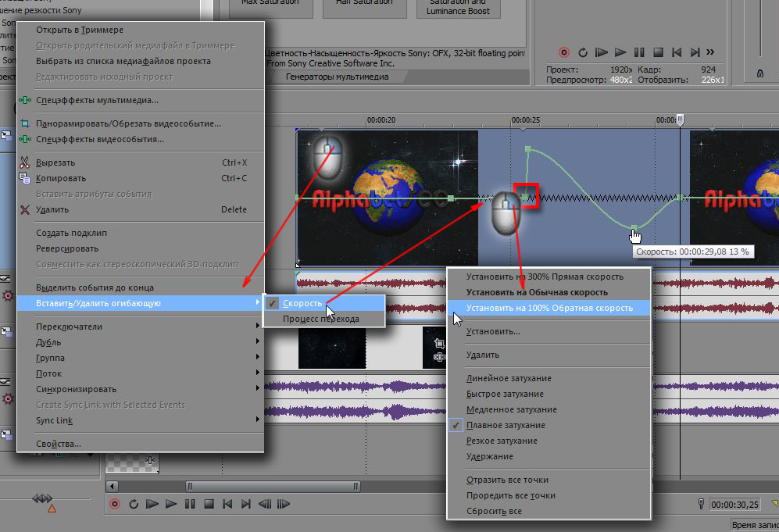Toggle loop playback in the bottom transport bar
The height and width of the screenshot is (532, 779).
point(134,504)
